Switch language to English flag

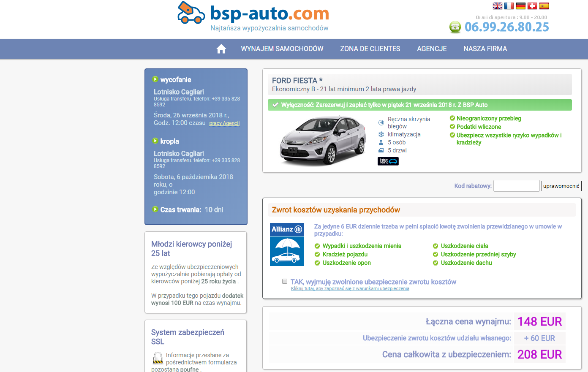coord(498,6)
